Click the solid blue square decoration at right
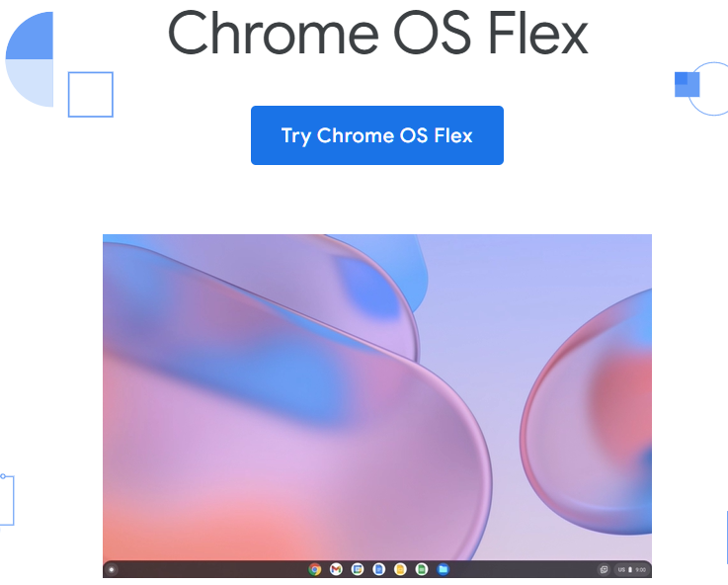 [687, 85]
